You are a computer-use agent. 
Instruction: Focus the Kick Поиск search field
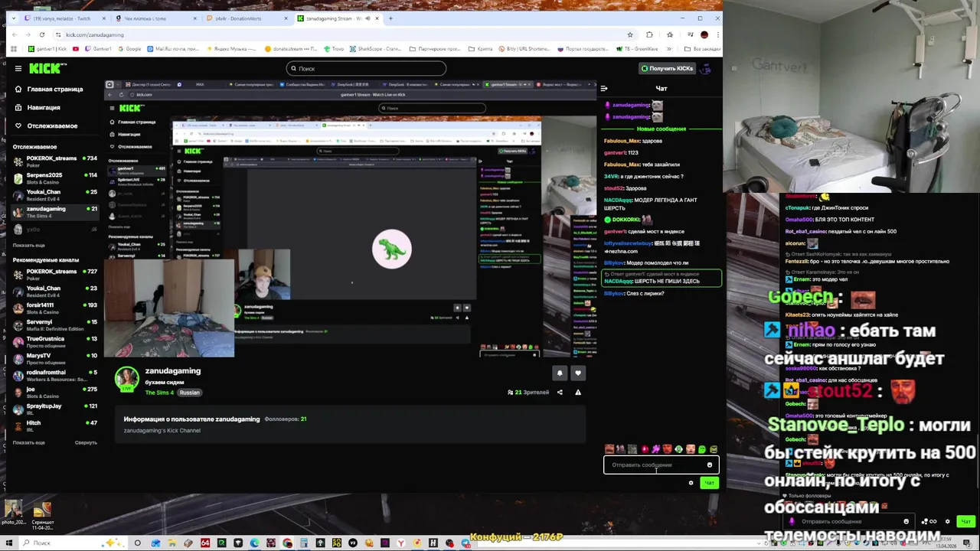(x=366, y=68)
